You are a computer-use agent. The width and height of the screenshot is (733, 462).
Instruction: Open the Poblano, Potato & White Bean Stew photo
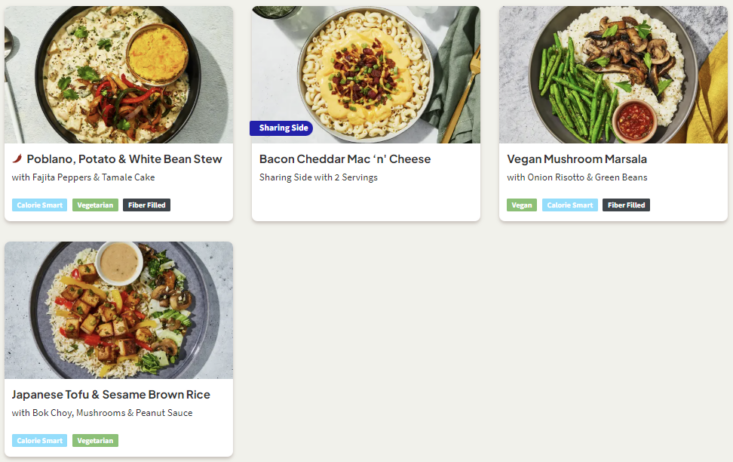click(118, 75)
